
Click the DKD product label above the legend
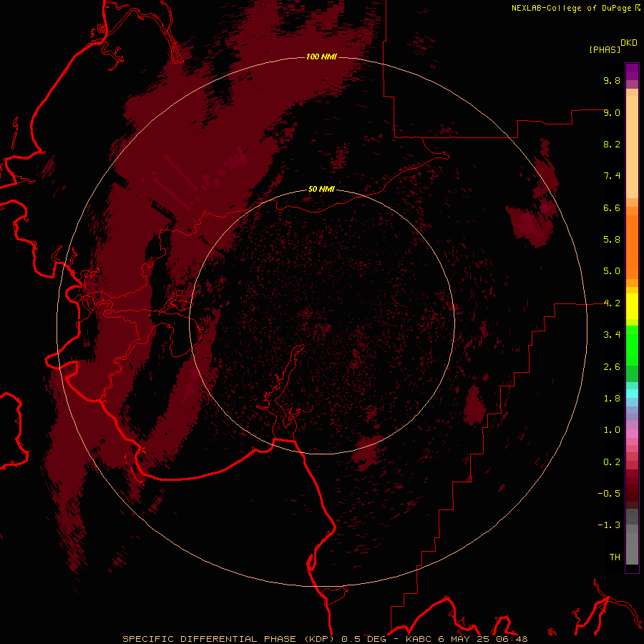coord(628,43)
